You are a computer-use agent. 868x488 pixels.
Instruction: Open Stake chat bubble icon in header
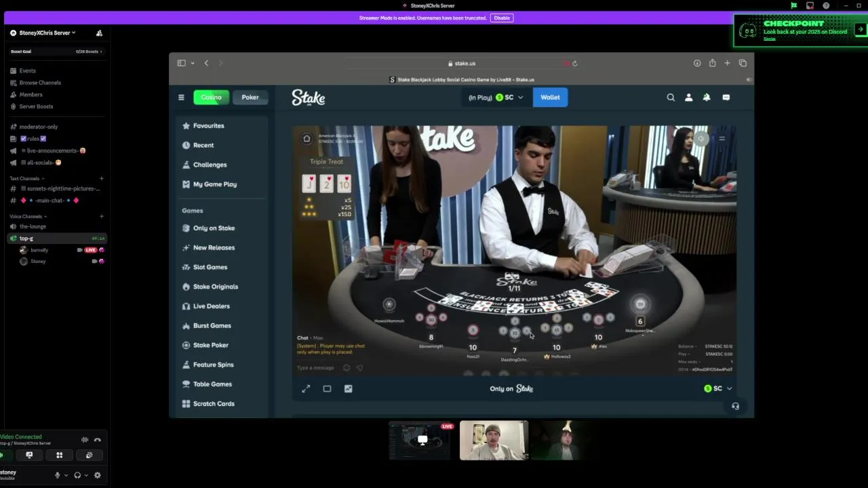(726, 98)
